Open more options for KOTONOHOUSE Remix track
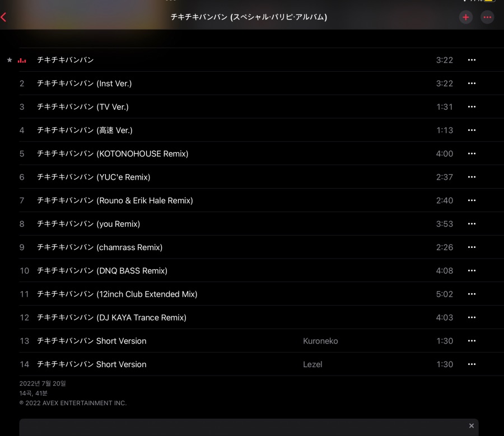The width and height of the screenshot is (504, 436). (472, 153)
